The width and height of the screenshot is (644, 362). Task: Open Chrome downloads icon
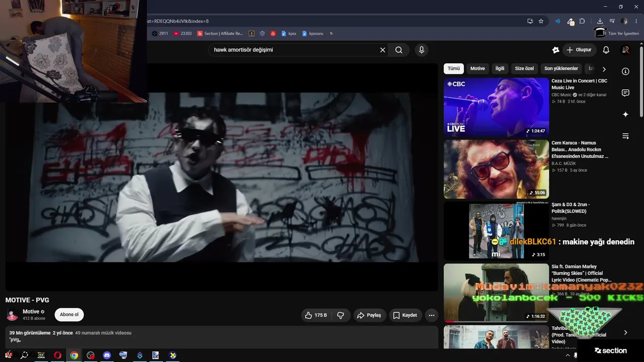coord(600,21)
